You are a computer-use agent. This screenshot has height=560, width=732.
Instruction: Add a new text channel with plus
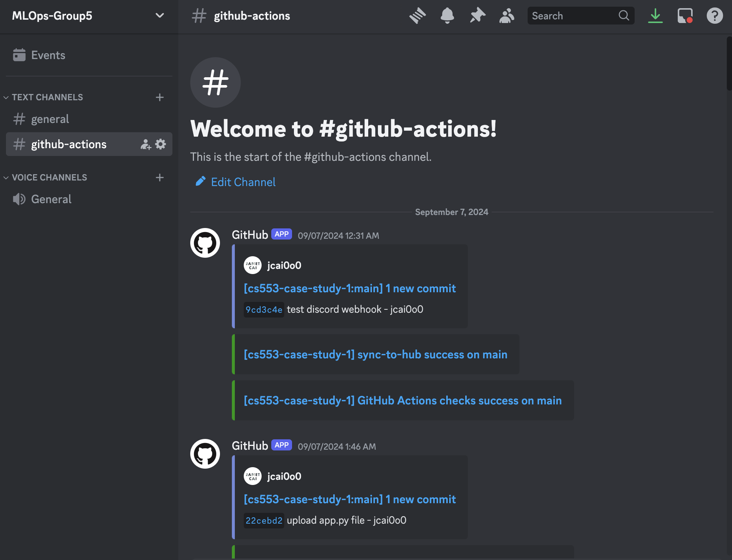tap(160, 97)
